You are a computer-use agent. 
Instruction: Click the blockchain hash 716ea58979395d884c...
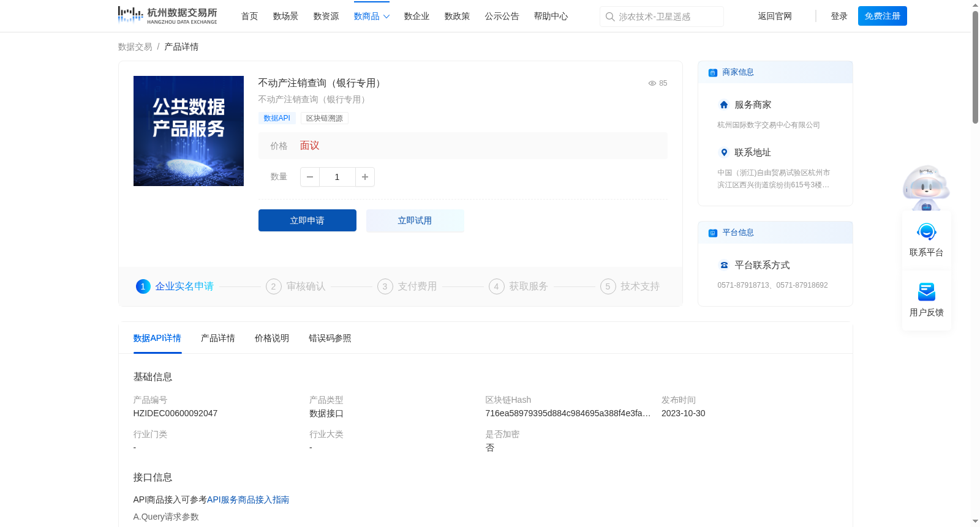[568, 414]
